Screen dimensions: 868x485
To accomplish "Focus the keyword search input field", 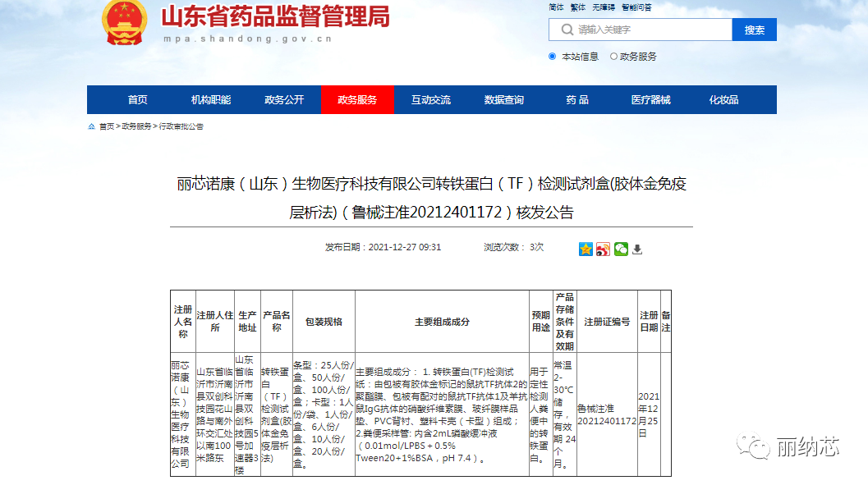I will point(649,30).
